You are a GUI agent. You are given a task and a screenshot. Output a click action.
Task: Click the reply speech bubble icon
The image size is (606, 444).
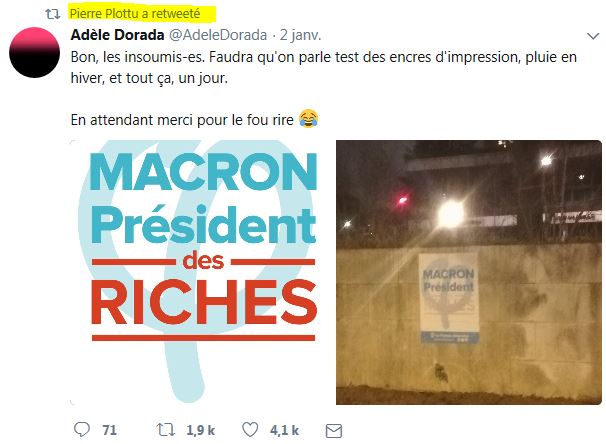tap(81, 429)
